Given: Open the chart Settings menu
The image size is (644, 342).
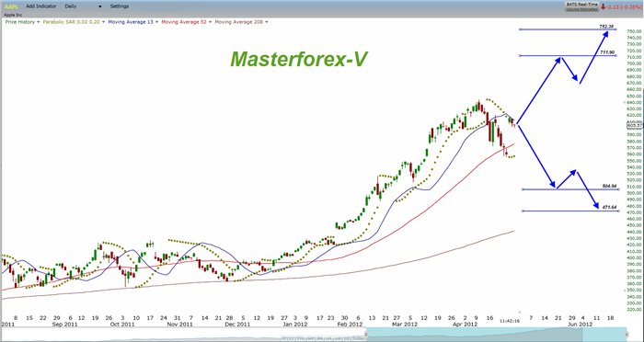Looking at the screenshot, I should 119,6.
